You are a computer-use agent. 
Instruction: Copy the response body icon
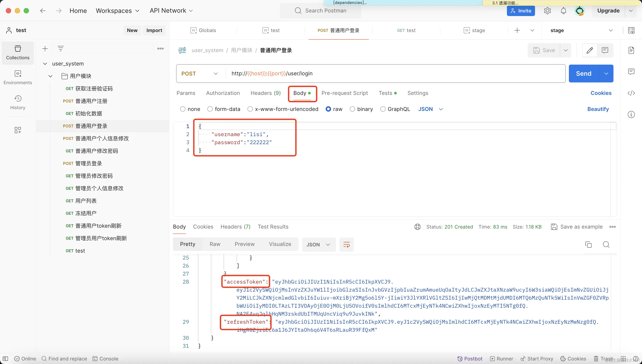click(588, 245)
